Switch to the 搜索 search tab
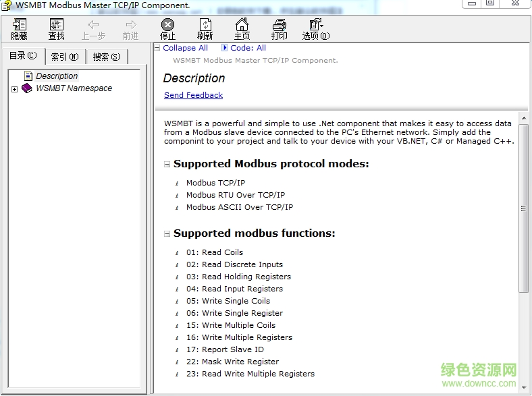The width and height of the screenshot is (532, 396). 107,57
